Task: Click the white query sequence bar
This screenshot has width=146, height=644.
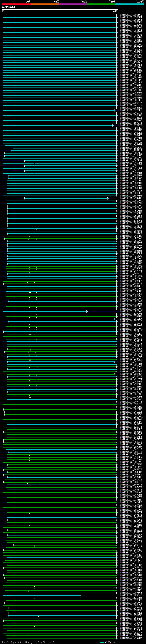Action: click(x=60, y=10)
